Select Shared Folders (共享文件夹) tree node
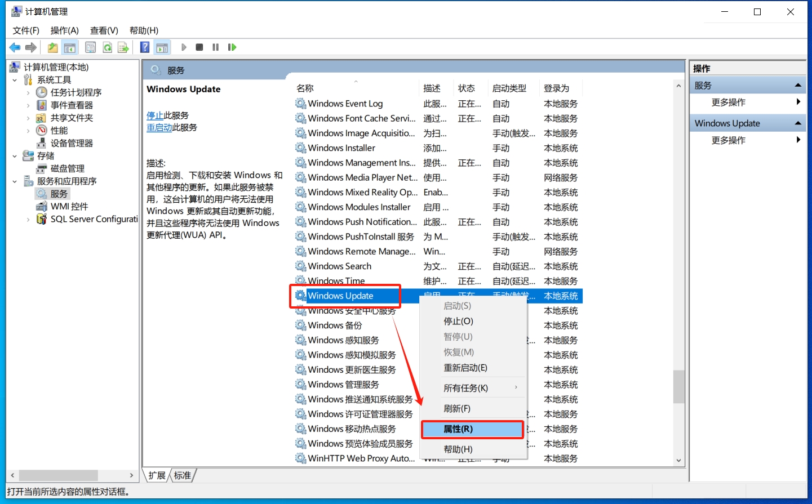 [x=72, y=118]
